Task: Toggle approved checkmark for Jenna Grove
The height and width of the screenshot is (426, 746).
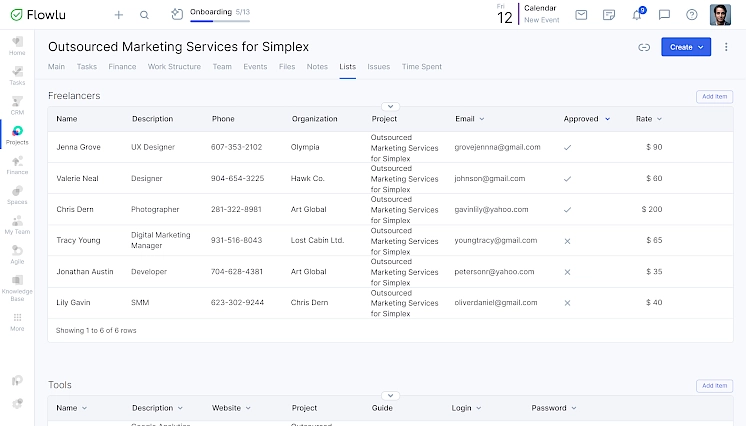Action: tap(567, 147)
